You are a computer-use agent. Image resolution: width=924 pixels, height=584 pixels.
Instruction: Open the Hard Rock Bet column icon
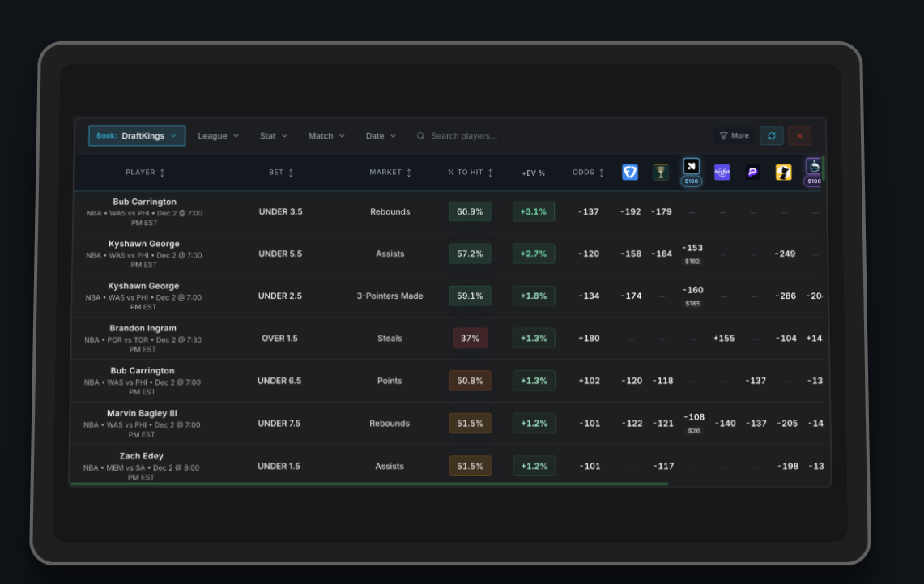(722, 172)
